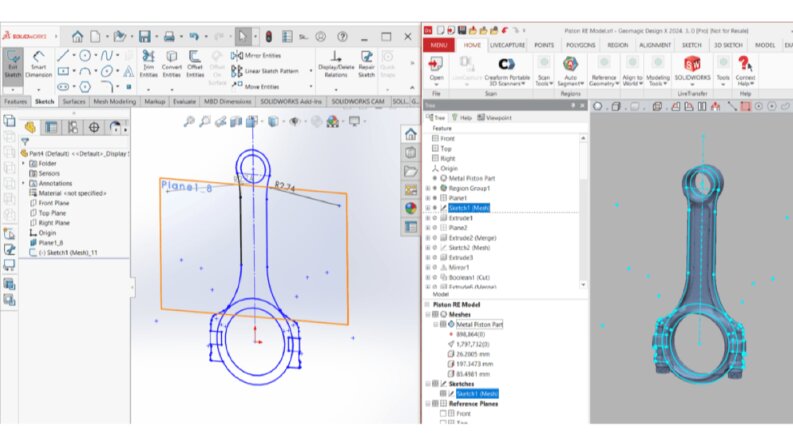Image resolution: width=793 pixels, height=446 pixels.
Task: Open ALIGNMENT tab in Geomagic
Action: [x=655, y=45]
